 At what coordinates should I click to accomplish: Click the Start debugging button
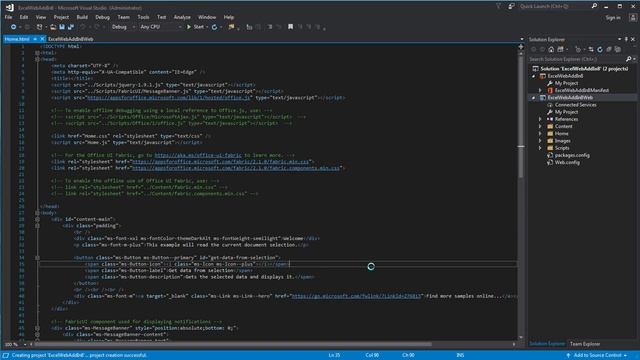pos(196,27)
